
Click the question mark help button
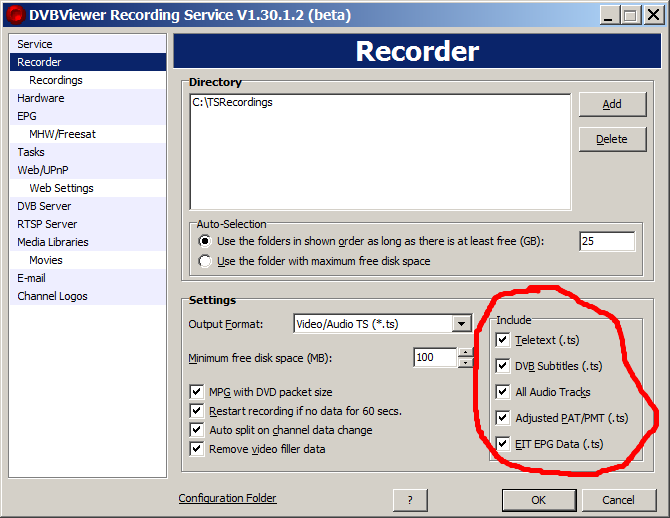[410, 500]
